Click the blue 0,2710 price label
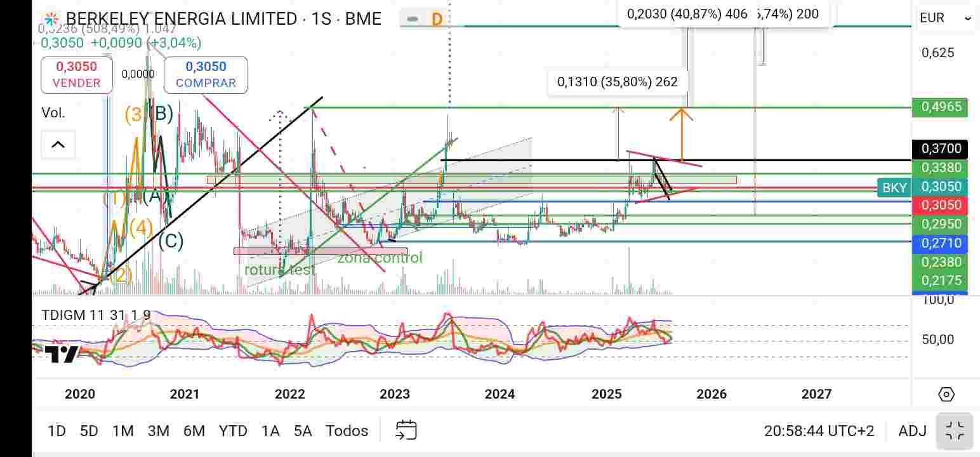Screen dimensions: 980x457 point(940,243)
